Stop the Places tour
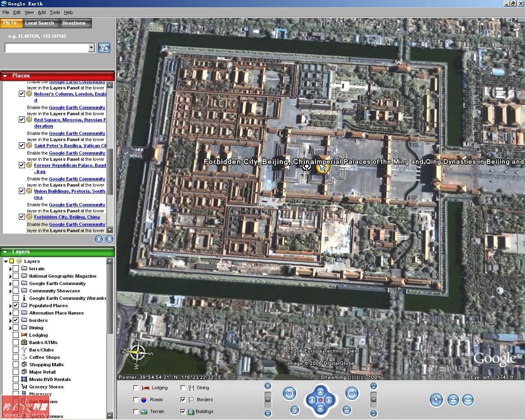This screenshot has width=525, height=420. point(109,239)
